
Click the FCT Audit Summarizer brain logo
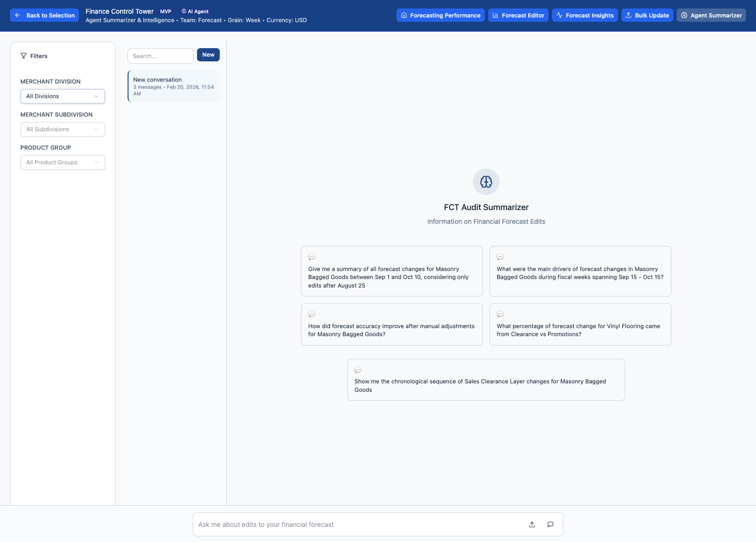tap(486, 181)
